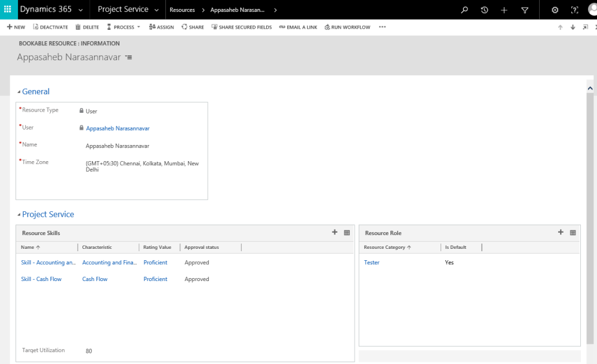Sort by Resource Category column header
Screen dimensions: 597x364
(384, 247)
